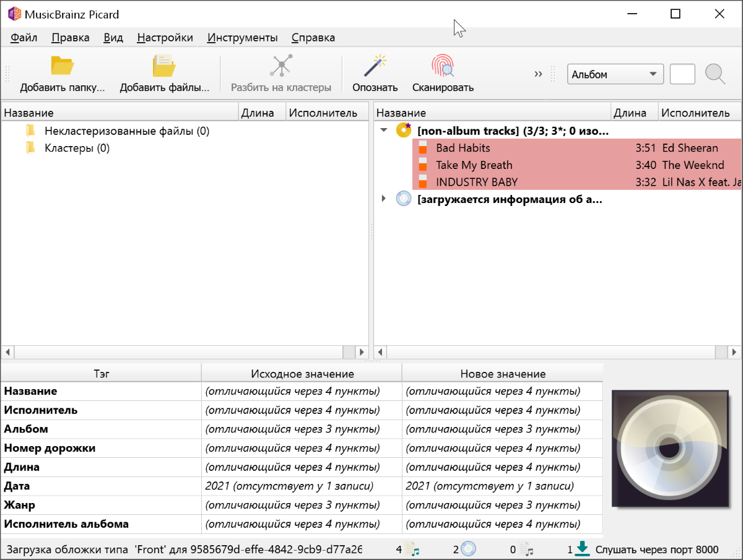Select the Кластеры (0) folder
The width and height of the screenshot is (743, 560).
(x=77, y=149)
